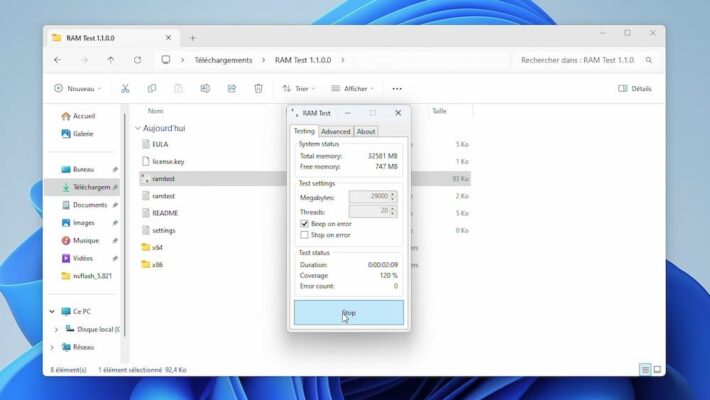This screenshot has height=400, width=710.
Task: Add a new Explorer tab
Action: pyautogui.click(x=192, y=38)
